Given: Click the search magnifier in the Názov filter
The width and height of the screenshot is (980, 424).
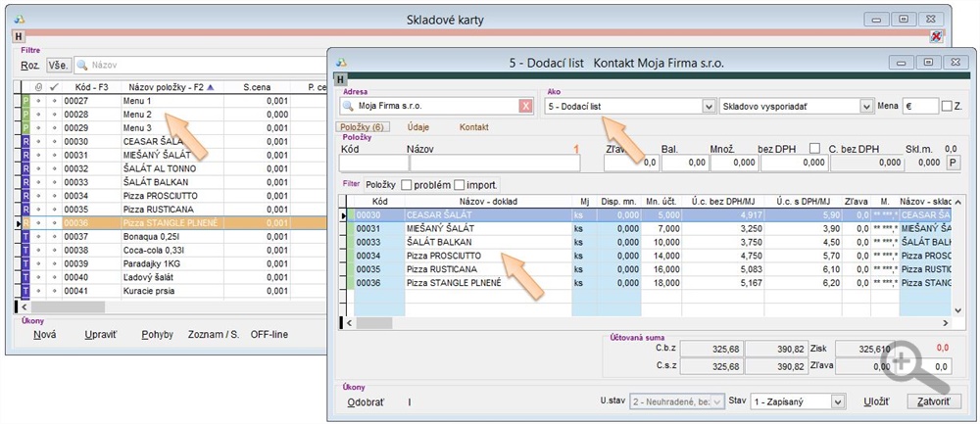Looking at the screenshot, I should click(x=82, y=66).
